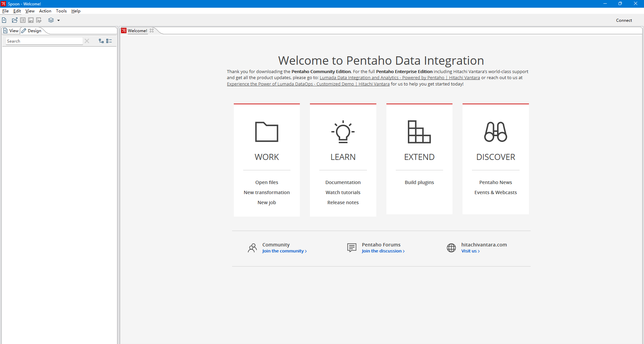Image resolution: width=644 pixels, height=344 pixels.
Task: Click Join the community link
Action: (x=284, y=251)
